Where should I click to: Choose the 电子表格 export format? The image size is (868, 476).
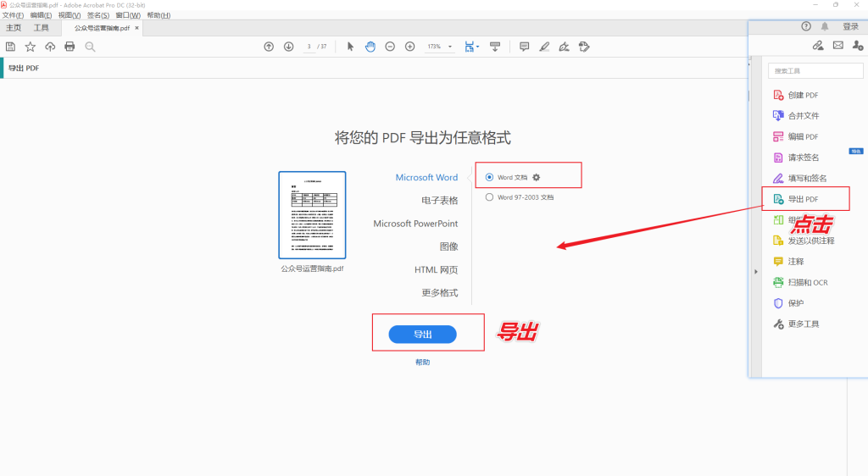(440, 200)
